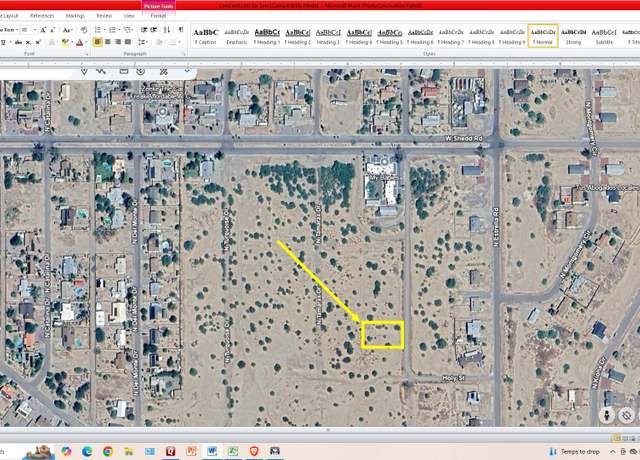Center the paragraph text
The image size is (640, 460).
pos(108,42)
